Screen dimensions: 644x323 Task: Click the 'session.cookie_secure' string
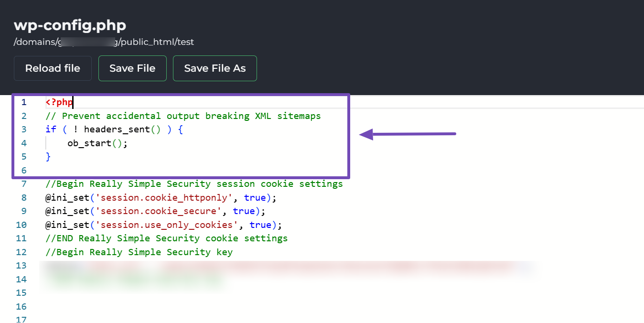(x=159, y=211)
